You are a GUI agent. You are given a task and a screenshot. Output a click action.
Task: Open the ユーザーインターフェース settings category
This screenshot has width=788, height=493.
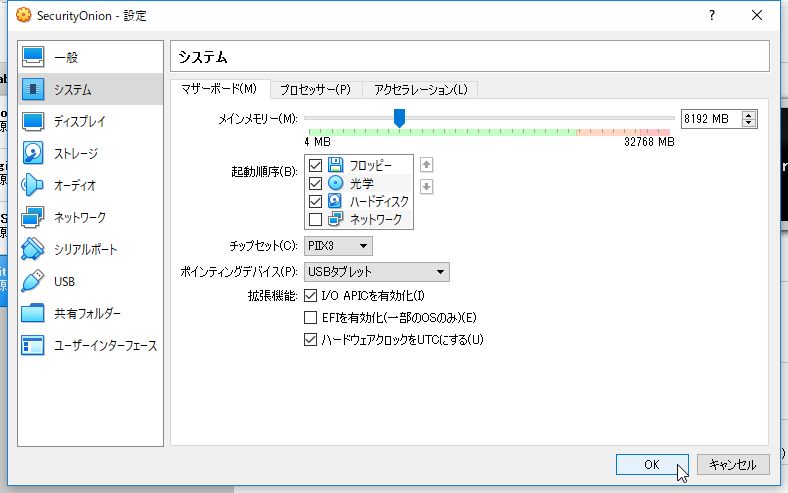90,345
